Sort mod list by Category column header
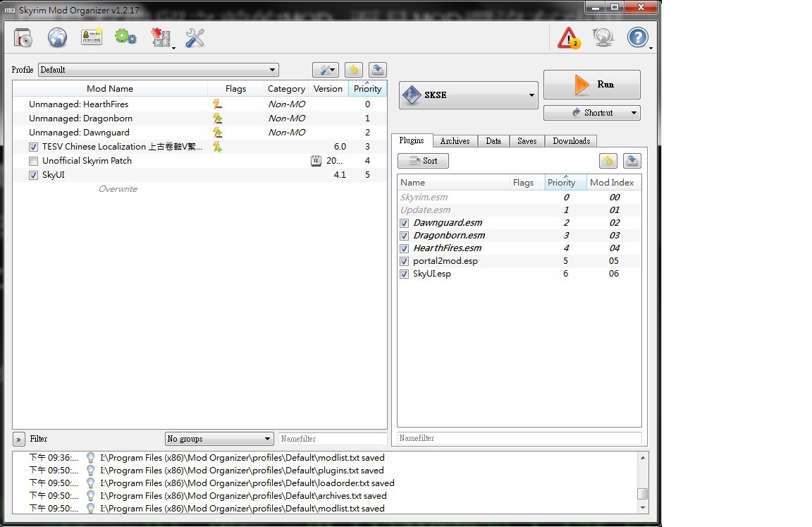 tap(286, 89)
